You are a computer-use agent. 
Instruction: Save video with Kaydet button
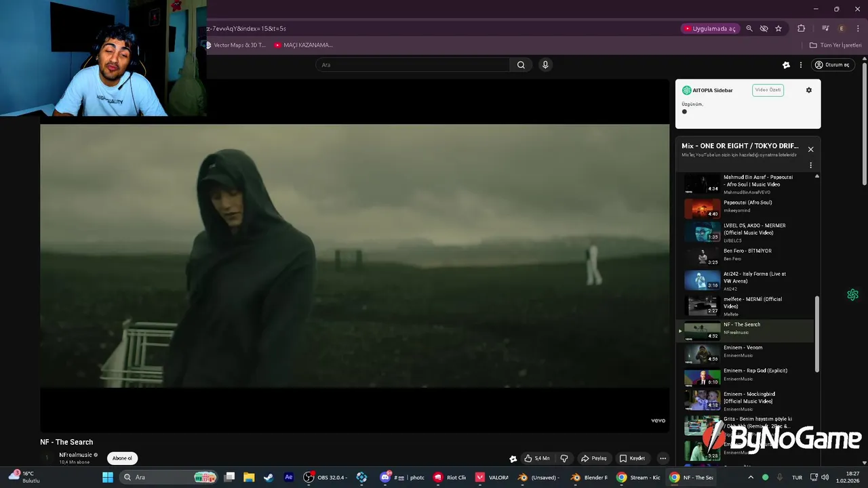(x=632, y=458)
